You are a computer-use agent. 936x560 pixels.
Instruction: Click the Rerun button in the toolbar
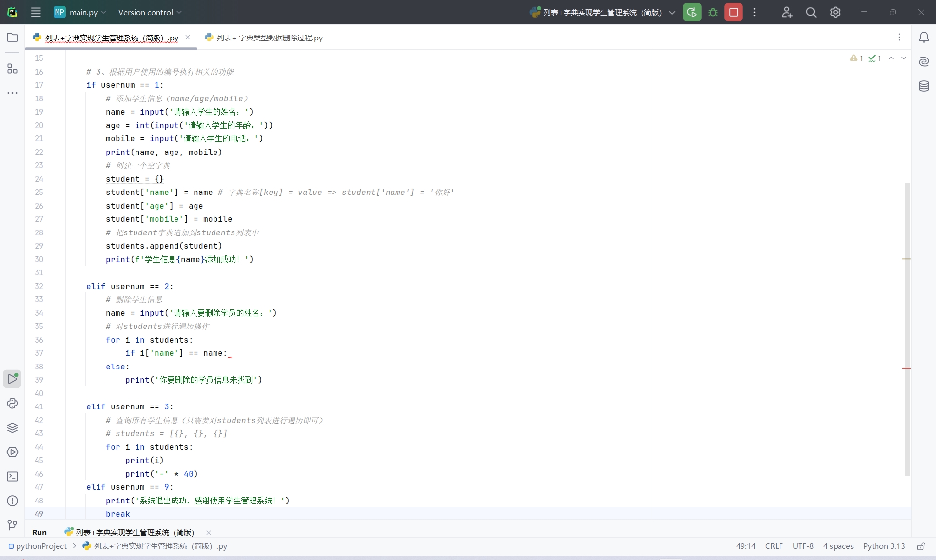[692, 12]
